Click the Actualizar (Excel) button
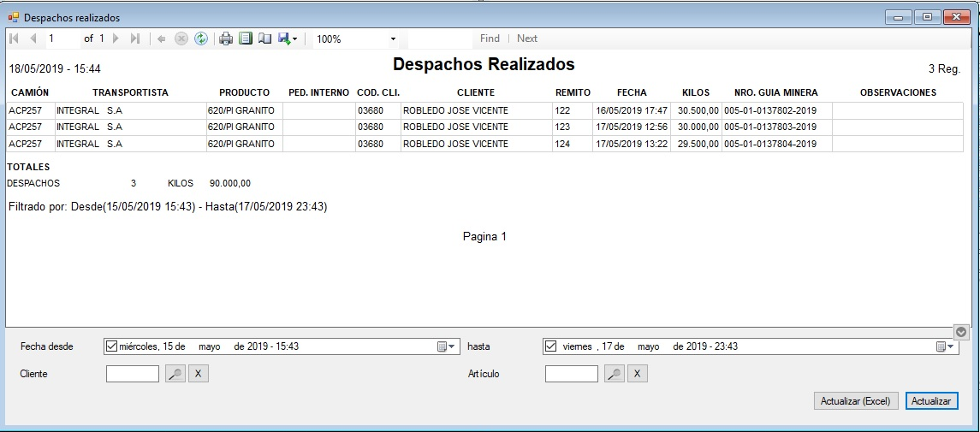 coord(855,400)
